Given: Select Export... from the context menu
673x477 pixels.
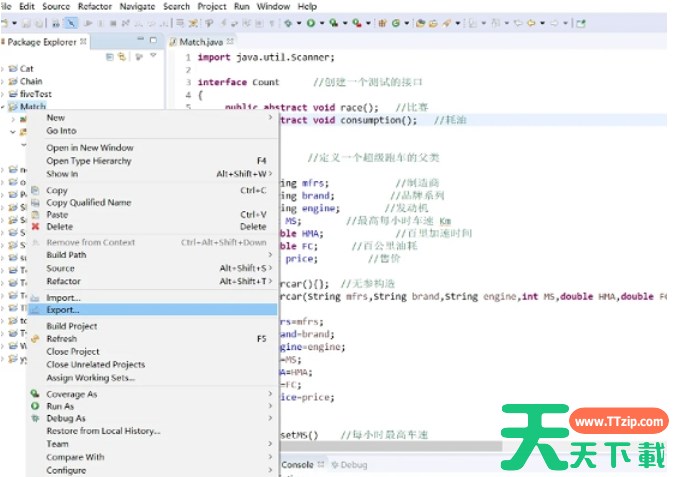Looking at the screenshot, I should (62, 310).
